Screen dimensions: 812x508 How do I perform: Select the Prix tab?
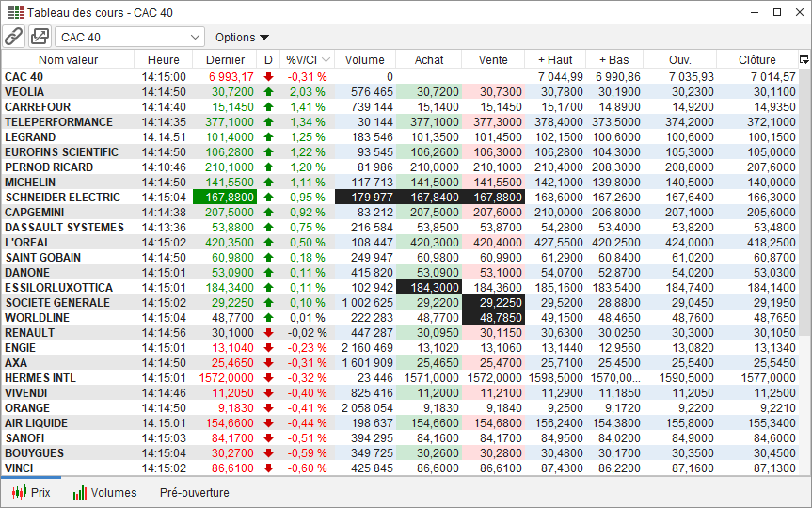(31, 492)
